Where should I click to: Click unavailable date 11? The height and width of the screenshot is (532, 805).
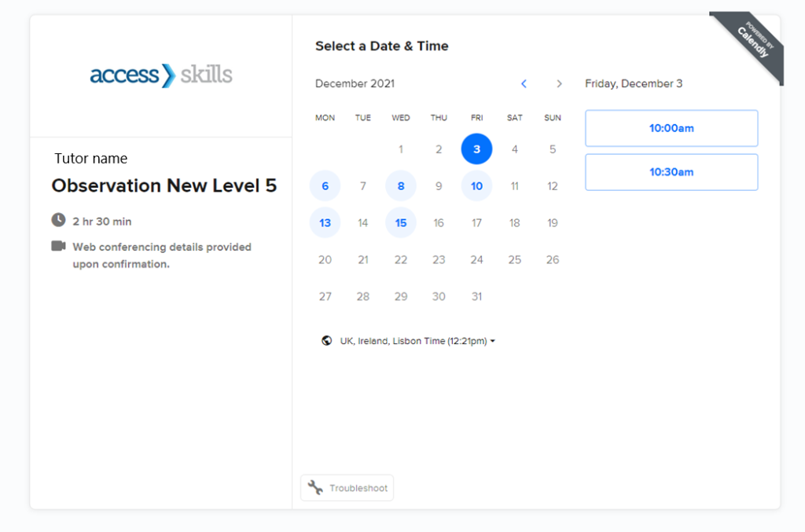[x=514, y=186]
